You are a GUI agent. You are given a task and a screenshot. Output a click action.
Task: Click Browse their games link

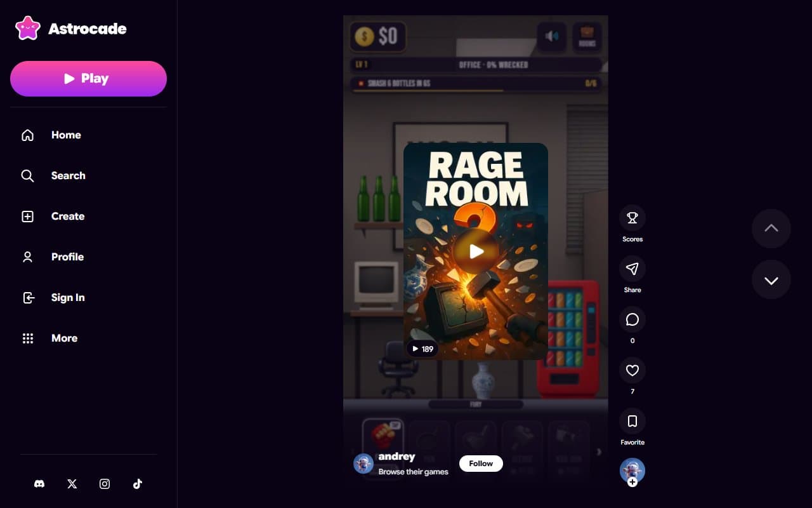pyautogui.click(x=413, y=472)
